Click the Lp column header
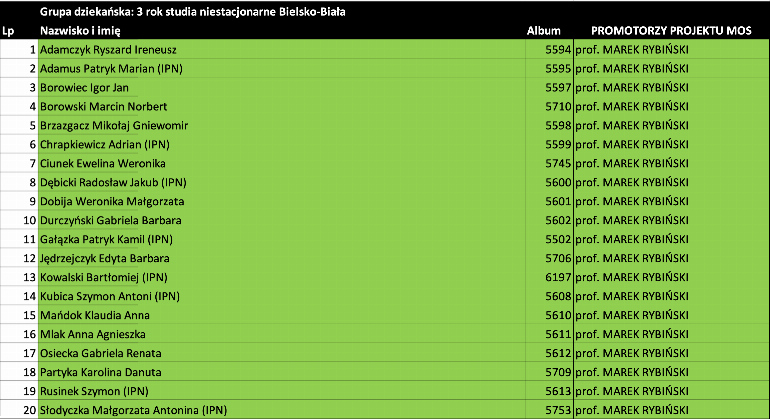The height and width of the screenshot is (419, 770). click(8, 31)
